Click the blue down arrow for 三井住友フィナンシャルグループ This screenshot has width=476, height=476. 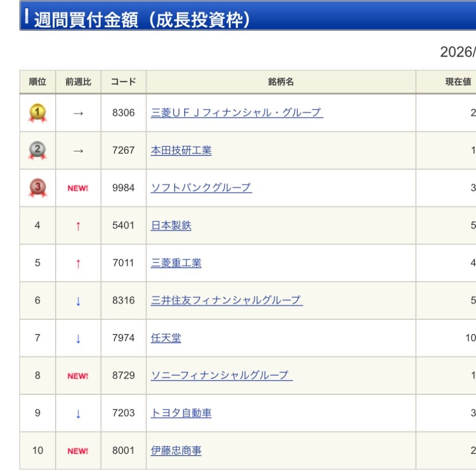pos(78,301)
